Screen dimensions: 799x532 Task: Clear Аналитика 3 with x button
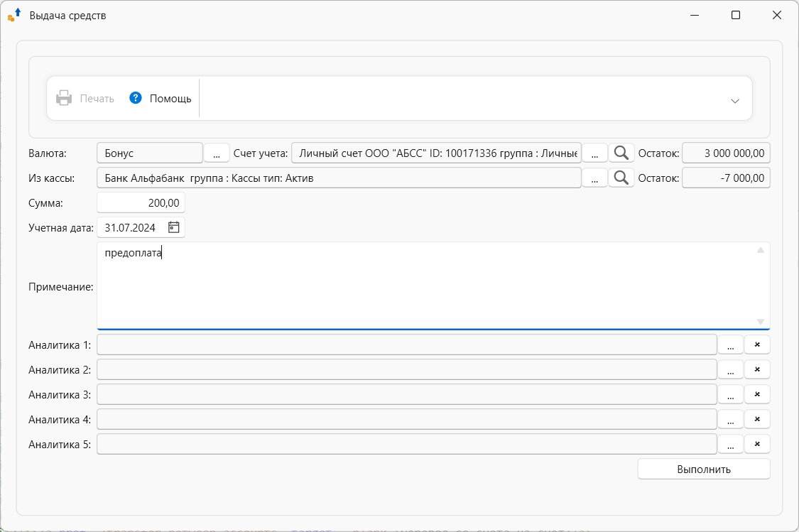(x=757, y=394)
